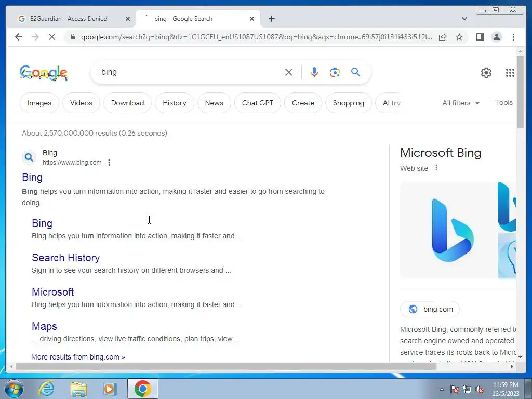The height and width of the screenshot is (399, 532).
Task: Select the bing - Google Search tab
Action: tap(198, 19)
